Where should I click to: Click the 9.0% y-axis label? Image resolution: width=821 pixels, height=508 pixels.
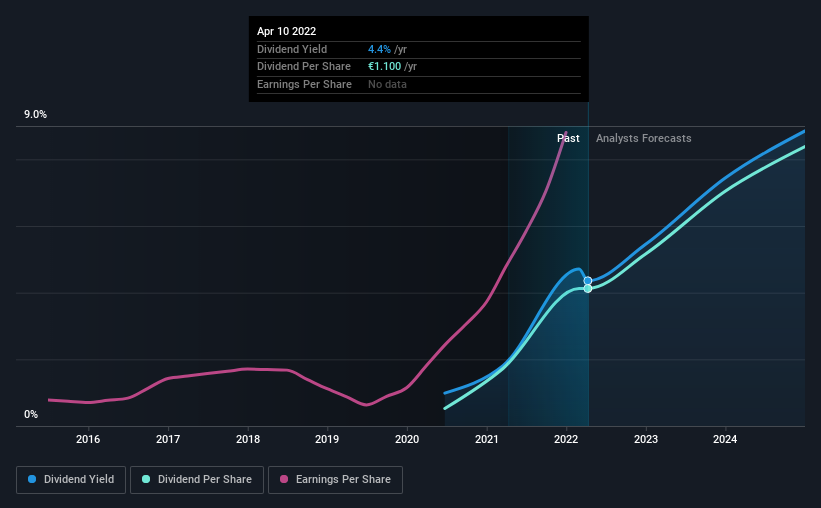point(35,115)
